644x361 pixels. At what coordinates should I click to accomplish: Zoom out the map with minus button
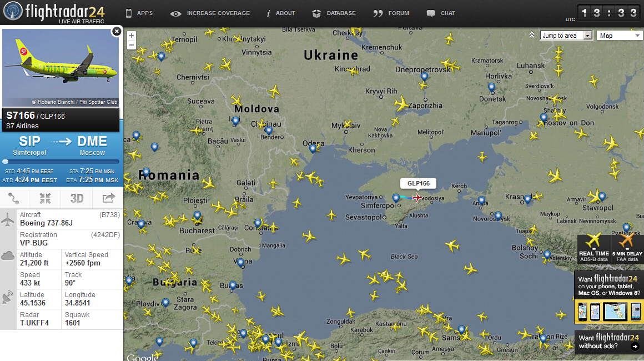[132, 45]
